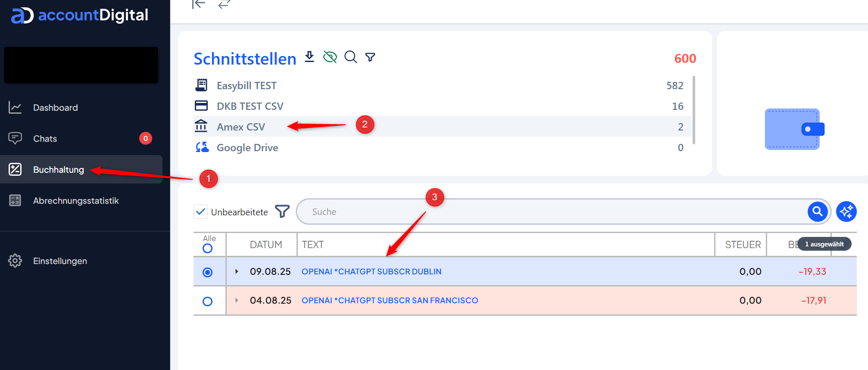This screenshot has width=868, height=370.
Task: Select the Amex CSV interface
Action: (442, 127)
